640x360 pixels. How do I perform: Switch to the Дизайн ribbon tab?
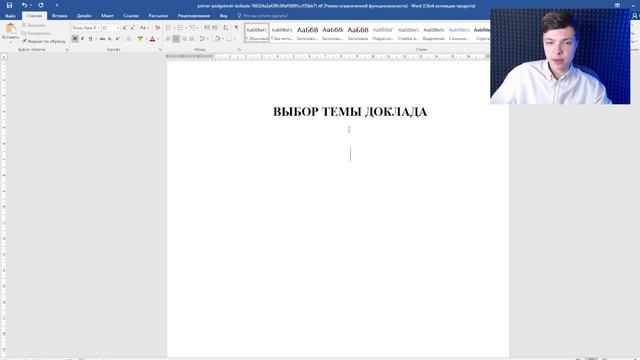click(x=84, y=16)
